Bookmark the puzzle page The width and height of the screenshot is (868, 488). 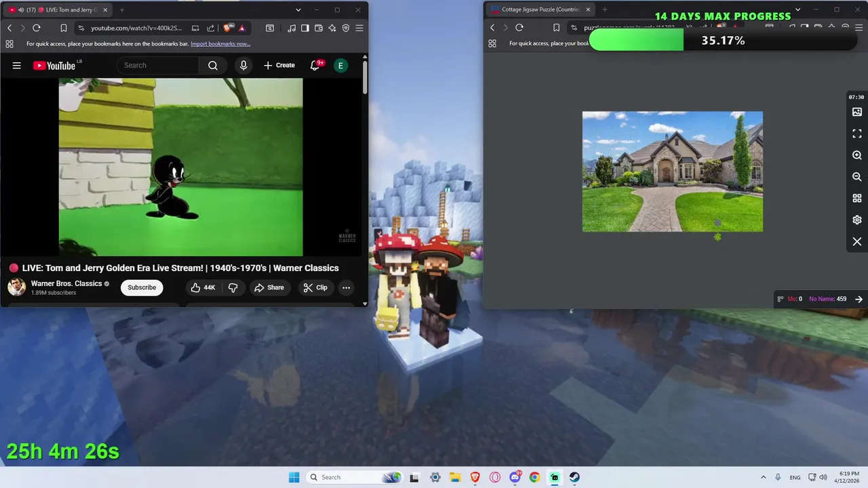[556, 28]
